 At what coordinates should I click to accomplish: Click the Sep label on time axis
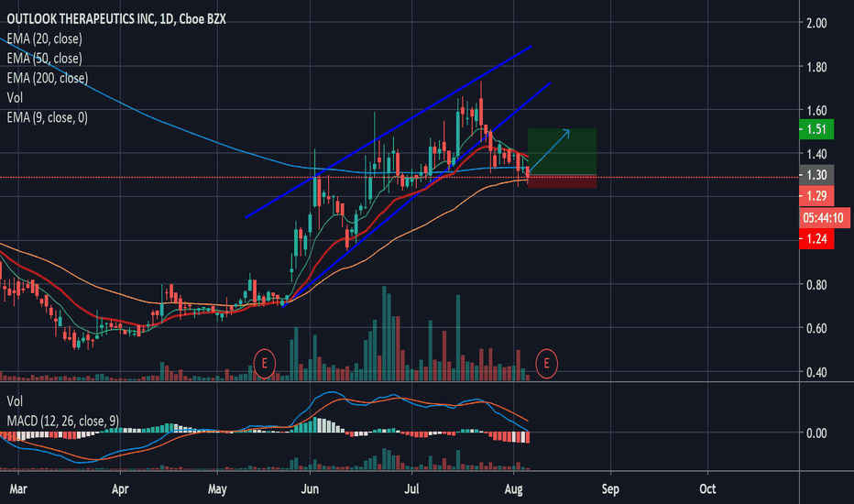tap(610, 488)
